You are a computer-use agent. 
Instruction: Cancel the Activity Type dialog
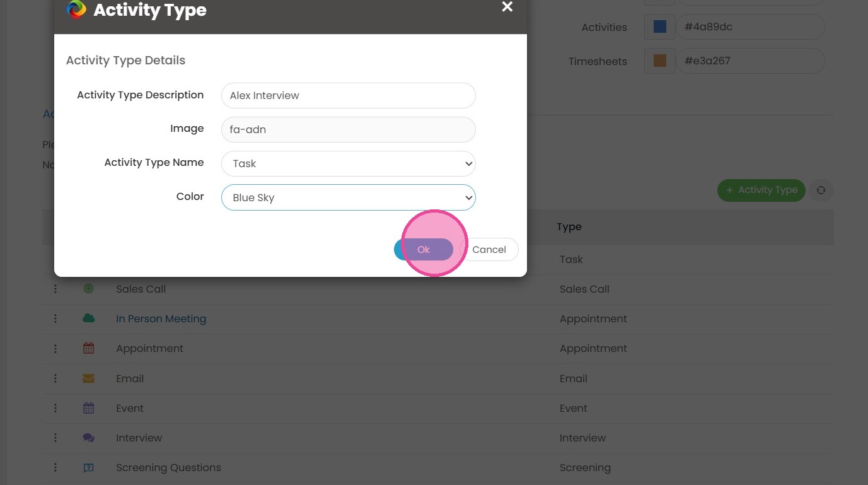tap(489, 249)
